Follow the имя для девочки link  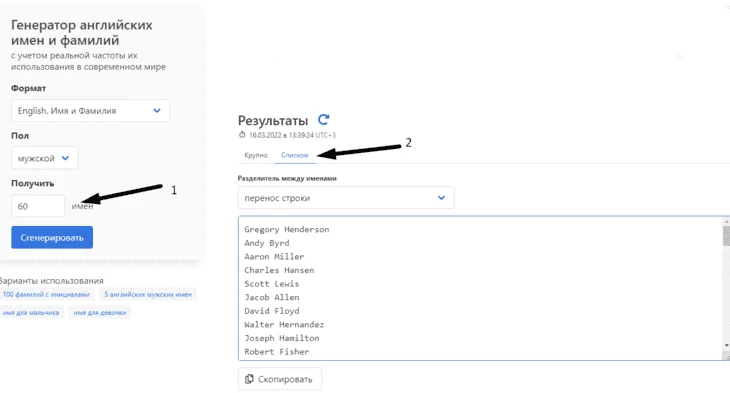[x=100, y=312]
